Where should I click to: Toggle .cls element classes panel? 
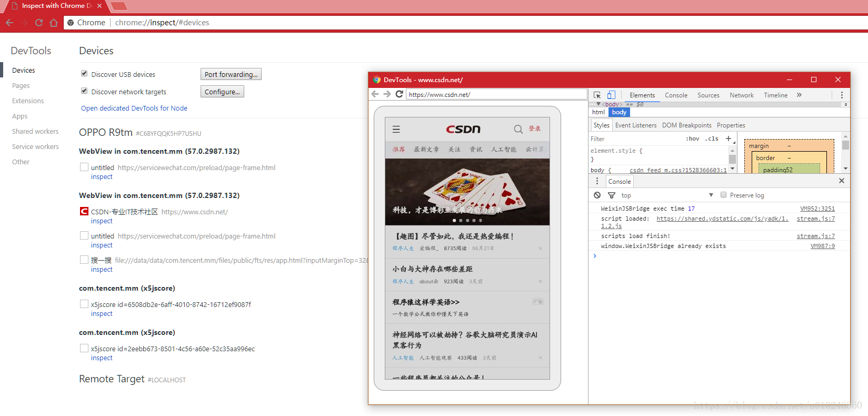point(713,138)
